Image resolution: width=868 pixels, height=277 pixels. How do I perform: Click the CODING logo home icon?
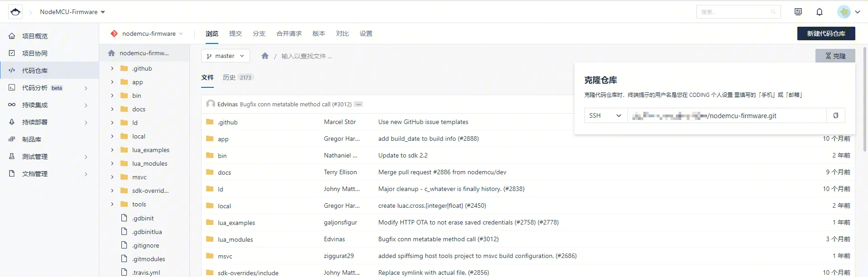tap(15, 12)
